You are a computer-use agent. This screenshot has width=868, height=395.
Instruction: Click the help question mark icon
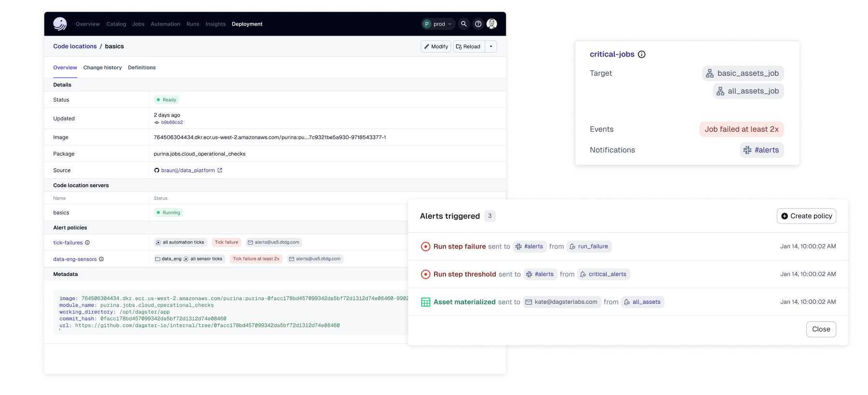tap(478, 24)
